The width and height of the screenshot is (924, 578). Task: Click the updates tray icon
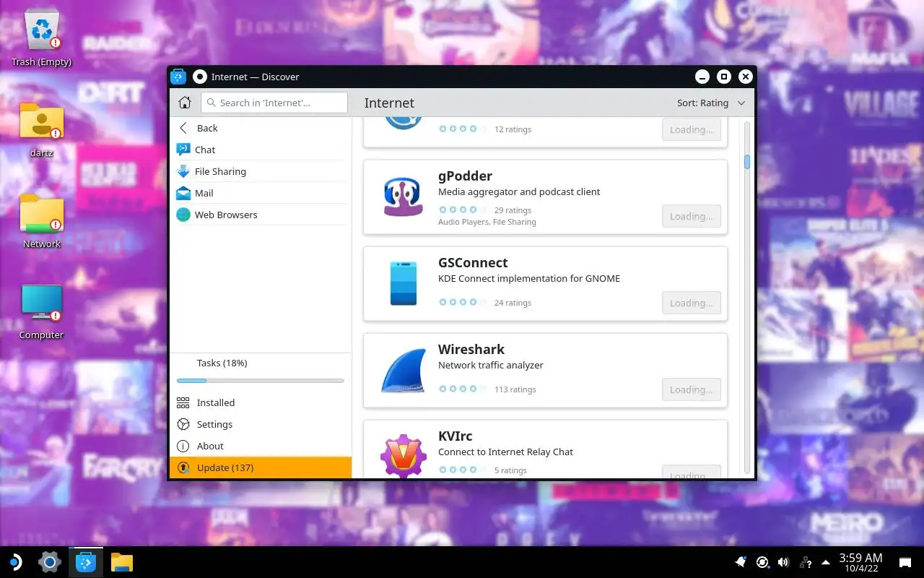(762, 562)
